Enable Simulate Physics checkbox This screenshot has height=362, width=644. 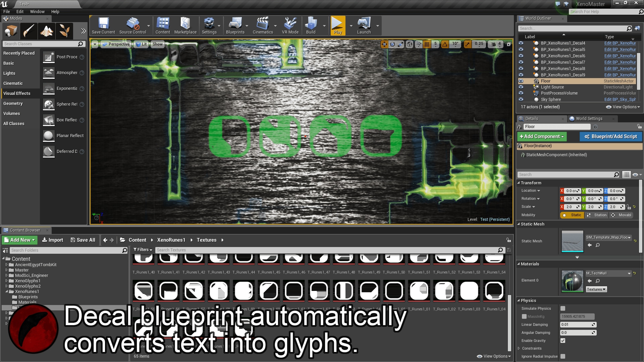[563, 308]
